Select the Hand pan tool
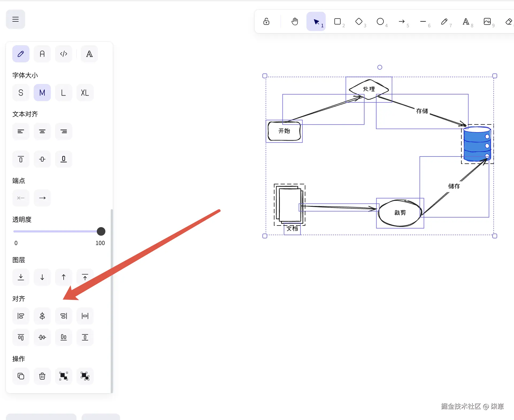Image resolution: width=514 pixels, height=420 pixels. click(x=295, y=21)
